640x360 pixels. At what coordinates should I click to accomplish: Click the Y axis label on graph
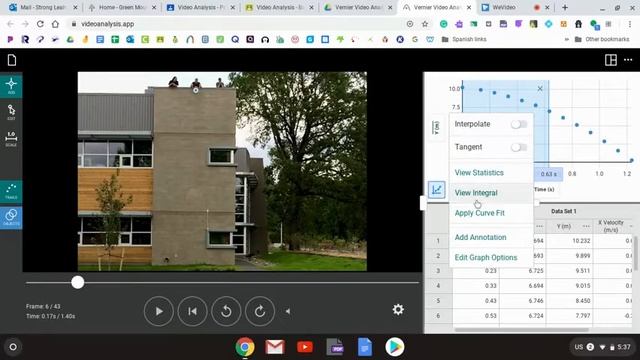pos(436,128)
